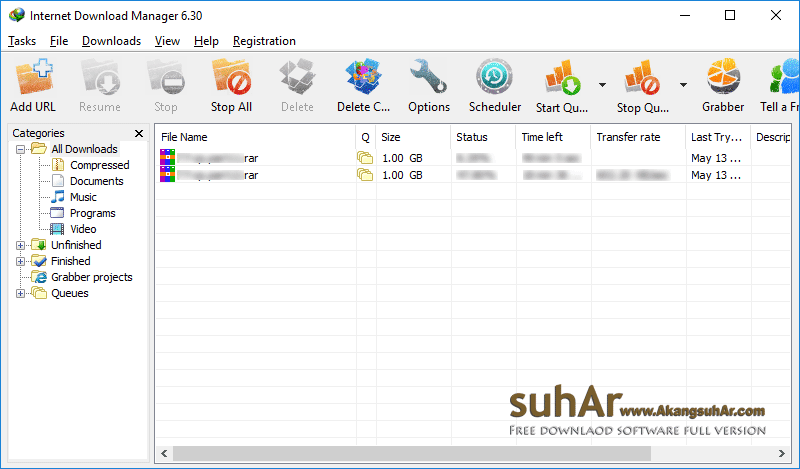This screenshot has width=800, height=469.
Task: Sort by Last Try column header
Action: 718,137
